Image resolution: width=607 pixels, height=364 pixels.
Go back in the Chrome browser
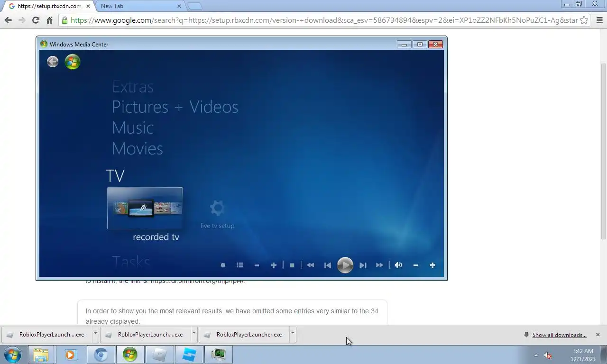tap(8, 20)
